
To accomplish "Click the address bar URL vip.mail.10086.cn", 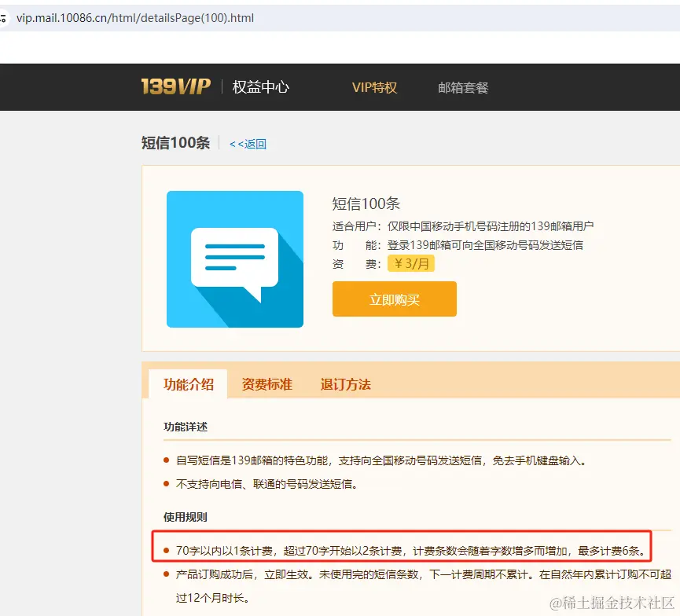I will tap(135, 18).
